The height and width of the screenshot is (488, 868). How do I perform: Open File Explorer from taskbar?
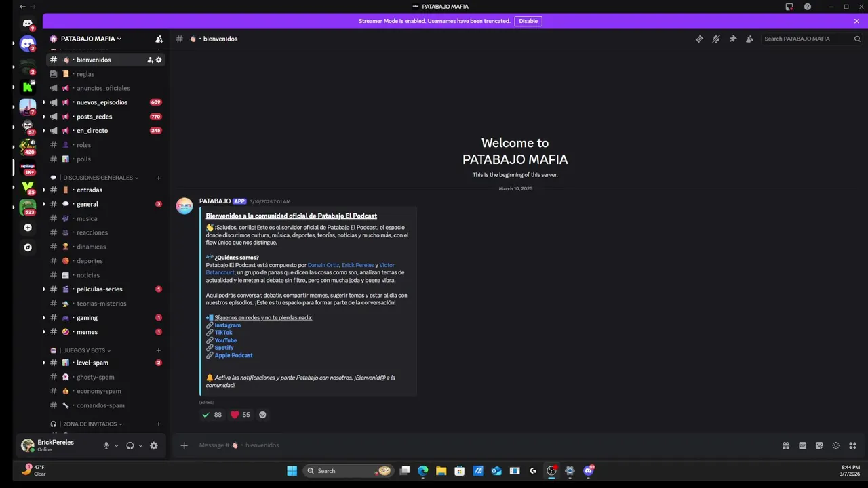tap(441, 471)
